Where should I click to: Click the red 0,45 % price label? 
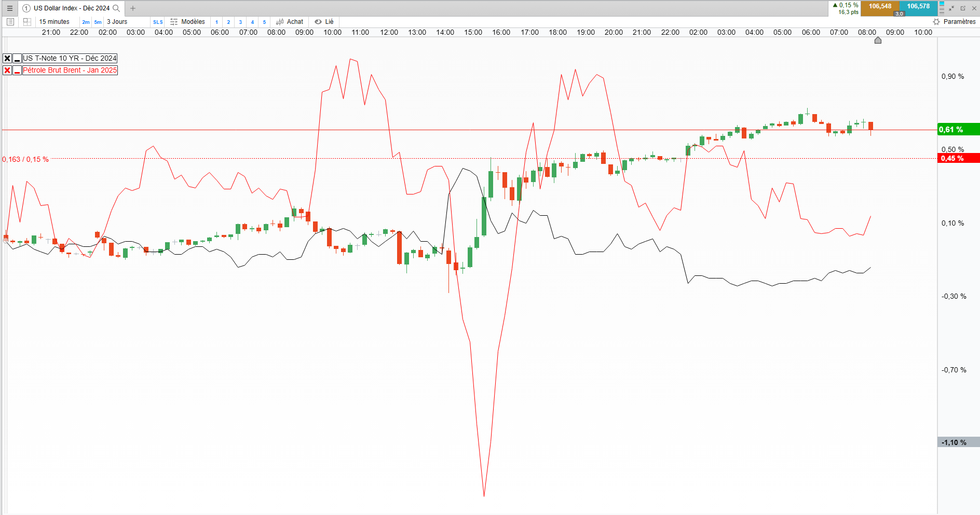(959, 158)
